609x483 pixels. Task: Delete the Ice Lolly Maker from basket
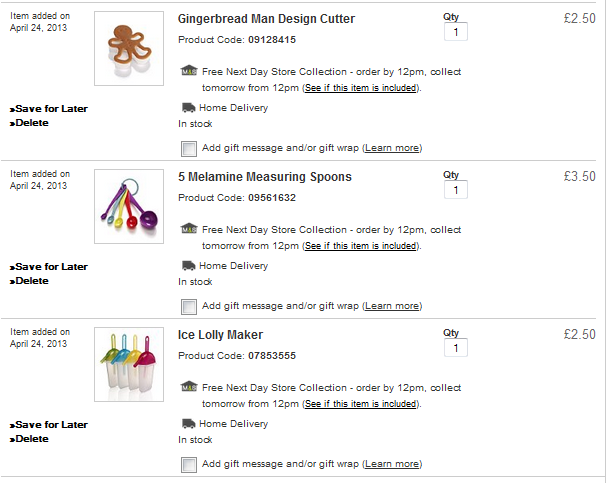[x=33, y=439]
